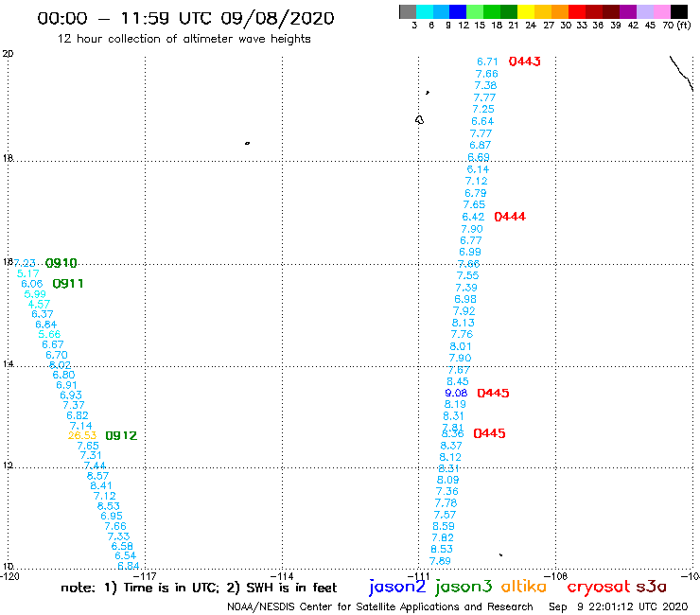This screenshot has height=615, width=700.
Task: Click the purple 42 ft legend swatch
Action: pos(628,11)
